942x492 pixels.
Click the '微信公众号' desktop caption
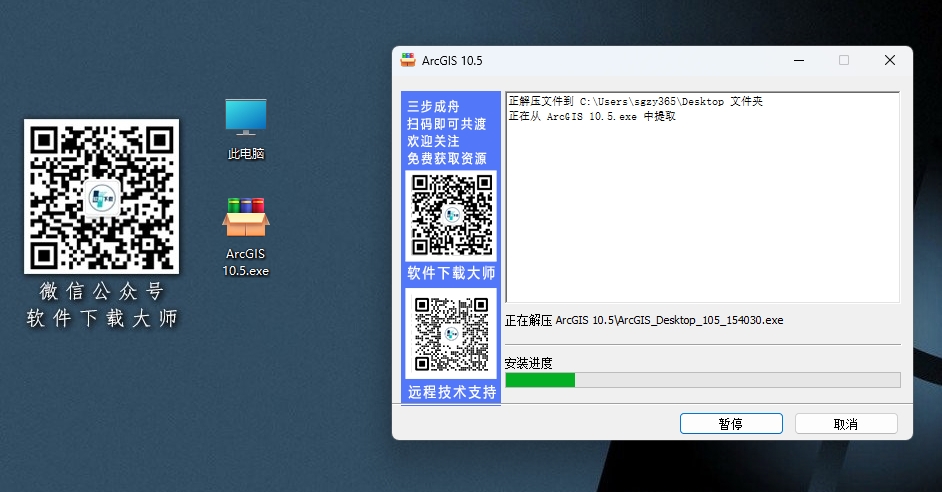102,291
